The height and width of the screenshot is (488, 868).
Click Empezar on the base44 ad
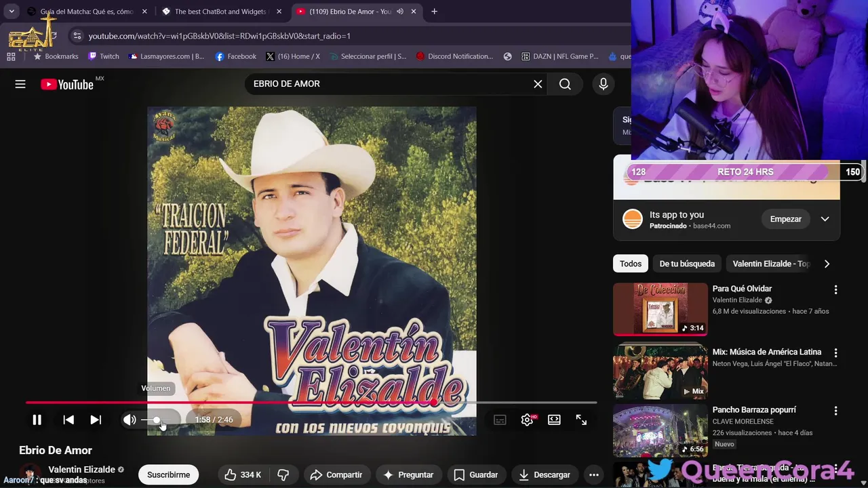[785, 219]
